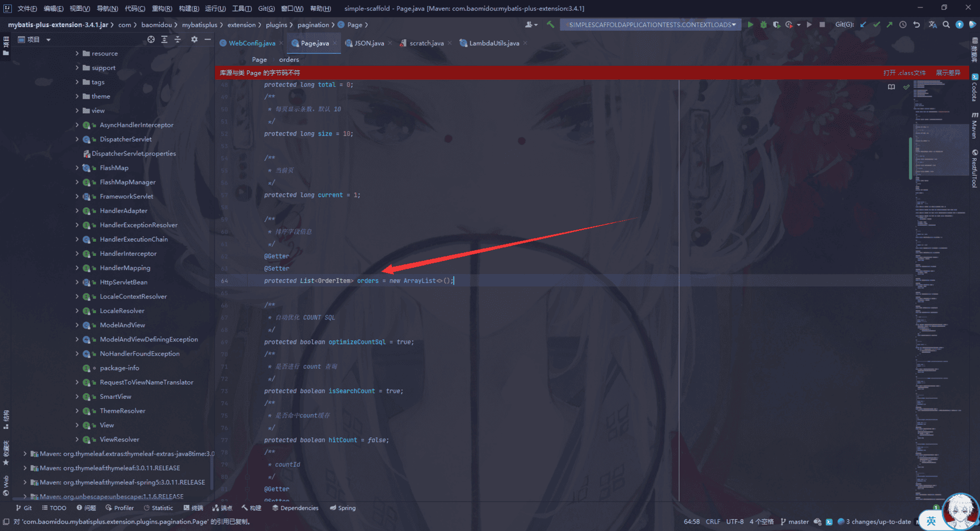Screen dimensions: 980x531
Task: Run the current configuration with green play button
Action: (750, 25)
